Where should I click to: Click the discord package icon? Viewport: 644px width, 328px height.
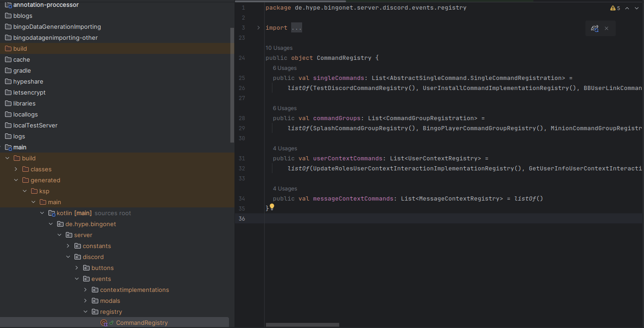[x=78, y=257]
